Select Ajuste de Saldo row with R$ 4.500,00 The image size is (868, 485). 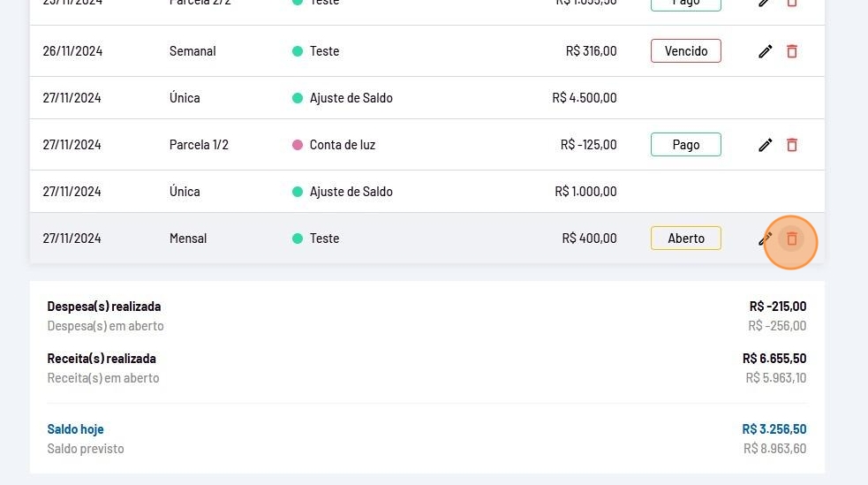point(351,98)
